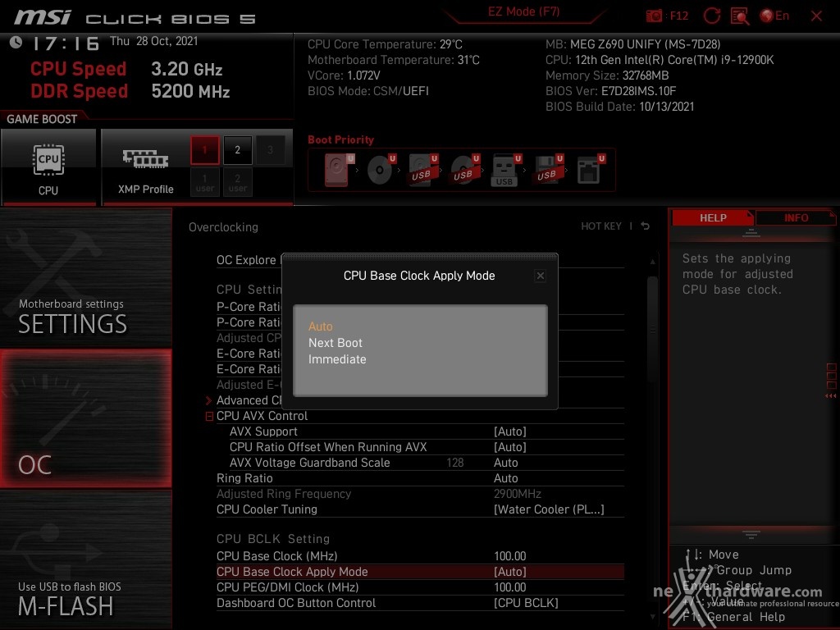Open the BIOS search magnifier icon
Viewport: 840px width, 630px height.
tap(740, 16)
